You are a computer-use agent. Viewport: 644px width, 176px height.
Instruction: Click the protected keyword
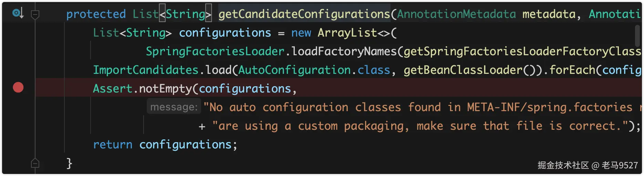pyautogui.click(x=96, y=14)
